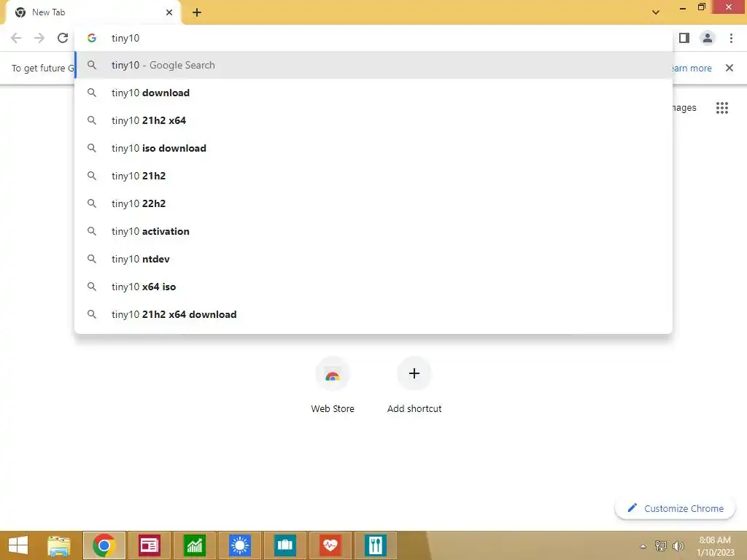Viewport: 747px width, 560px height.
Task: Open the News app on the taskbar
Action: [149, 545]
